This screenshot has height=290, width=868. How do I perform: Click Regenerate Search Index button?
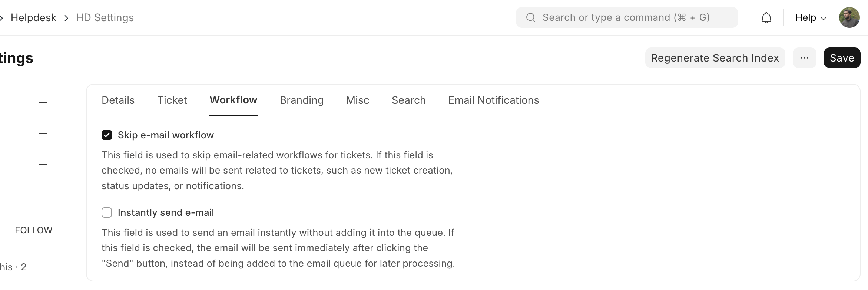(x=715, y=58)
